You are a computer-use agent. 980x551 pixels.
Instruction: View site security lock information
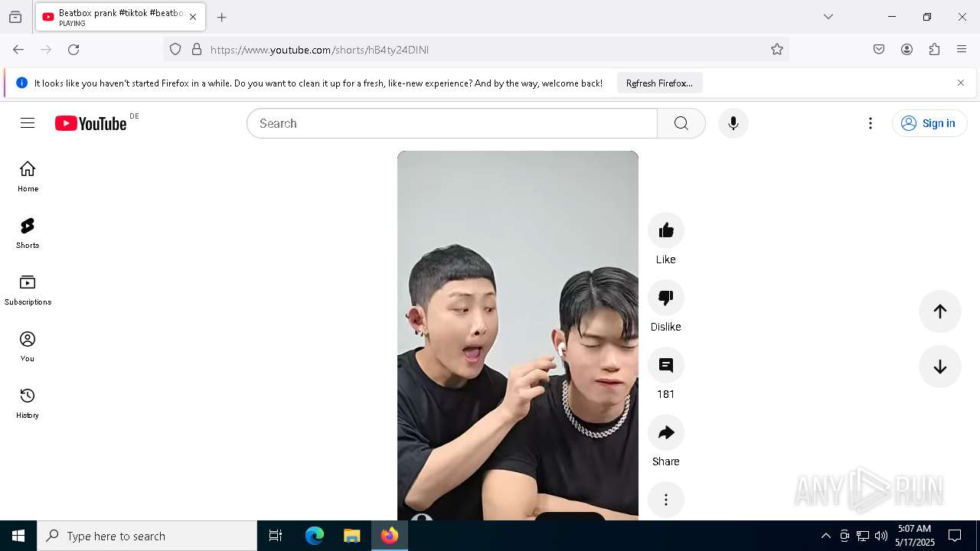[x=197, y=49]
